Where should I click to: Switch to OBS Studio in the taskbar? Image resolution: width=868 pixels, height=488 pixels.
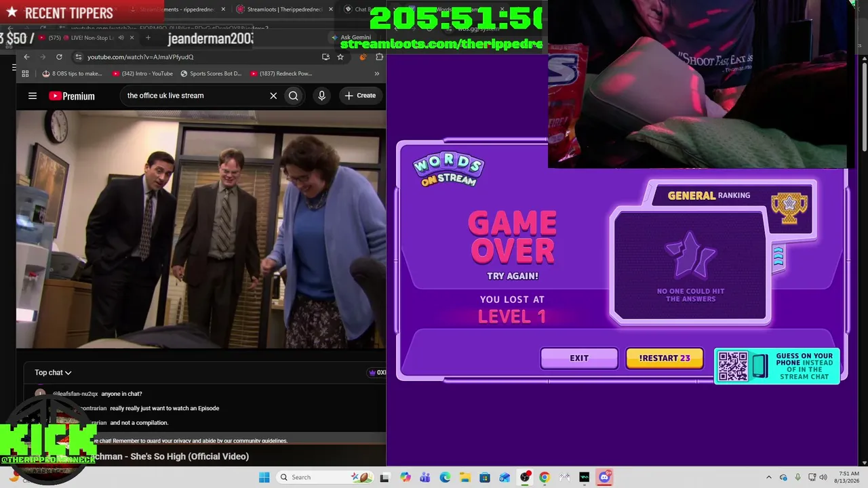525,477
